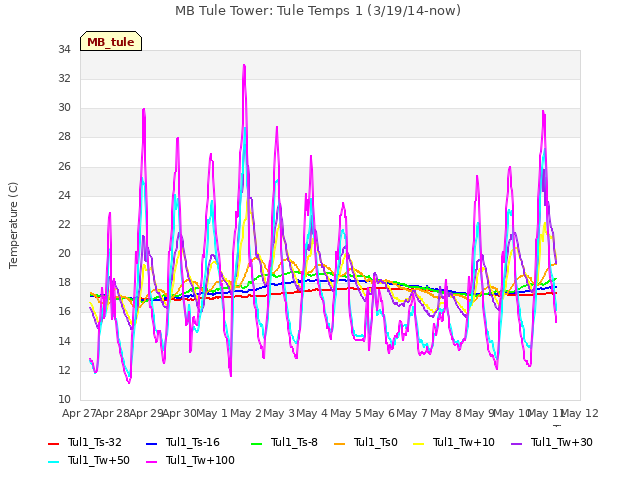Click the yellow Tul1_Tw+10 legend swatch
The width and height of the screenshot is (640, 480).
[418, 444]
